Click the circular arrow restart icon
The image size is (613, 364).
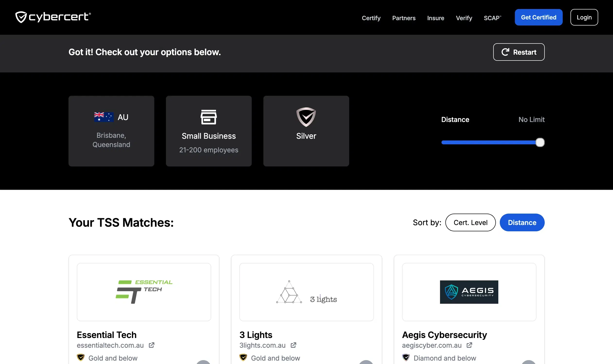505,52
